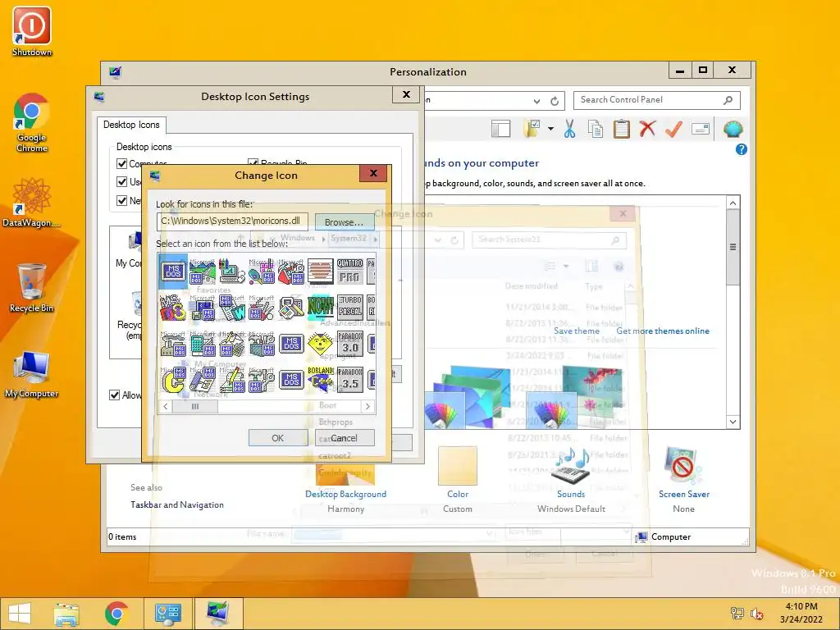Click the Search Control Panel field
The width and height of the screenshot is (840, 630).
657,100
